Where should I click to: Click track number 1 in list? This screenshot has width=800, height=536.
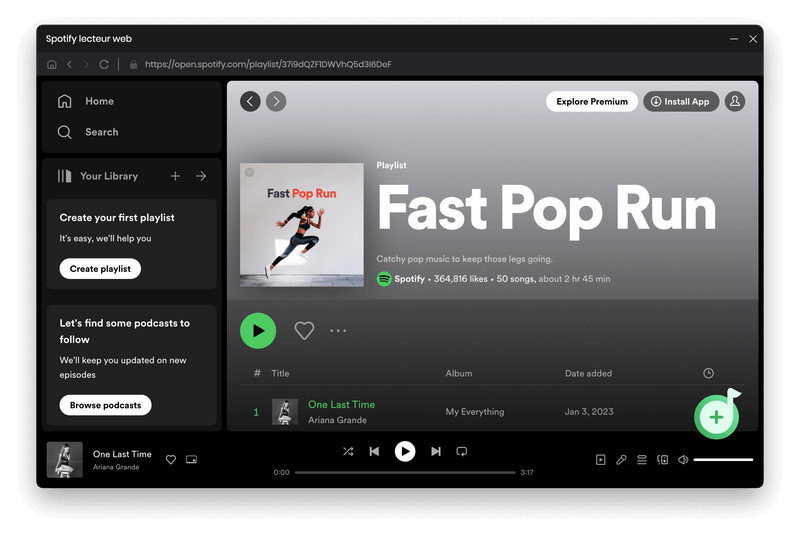[256, 412]
